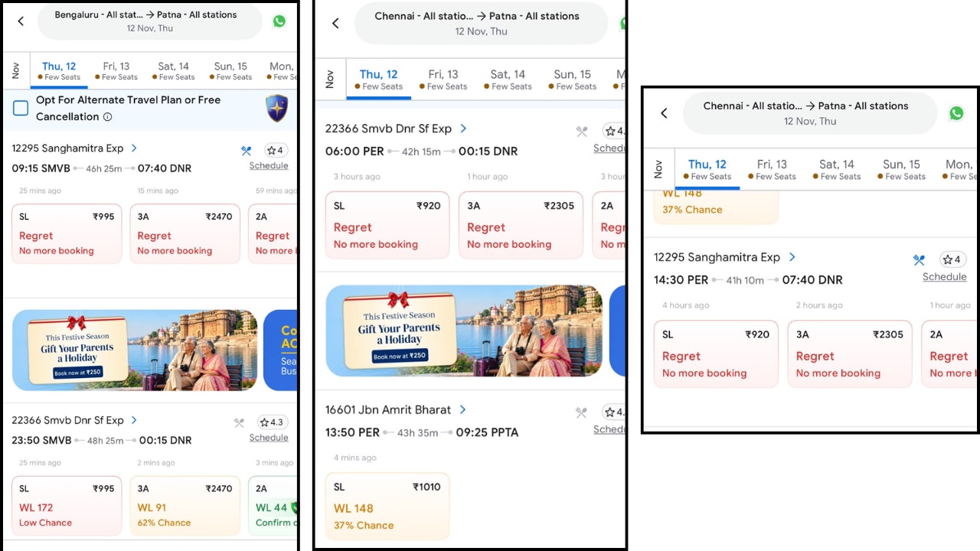Screen dimensions: 980x551
Task: Choose SL ₹1010 WL 148 fare card
Action: 387,506
